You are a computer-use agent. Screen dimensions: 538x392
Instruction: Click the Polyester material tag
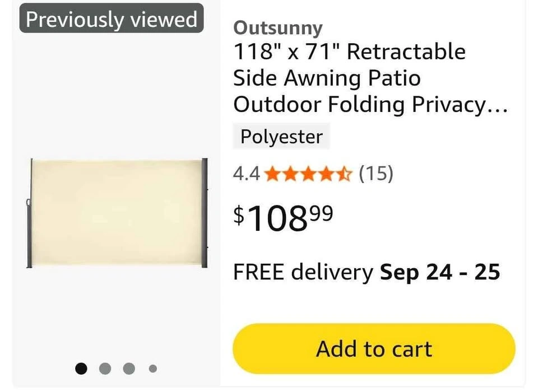(281, 137)
